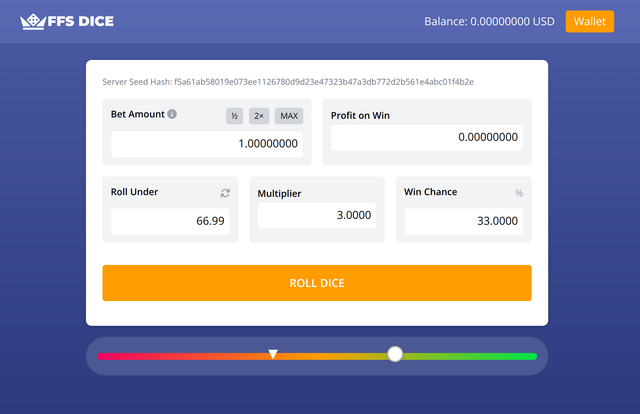Halve the bet with the ½ button

234,116
